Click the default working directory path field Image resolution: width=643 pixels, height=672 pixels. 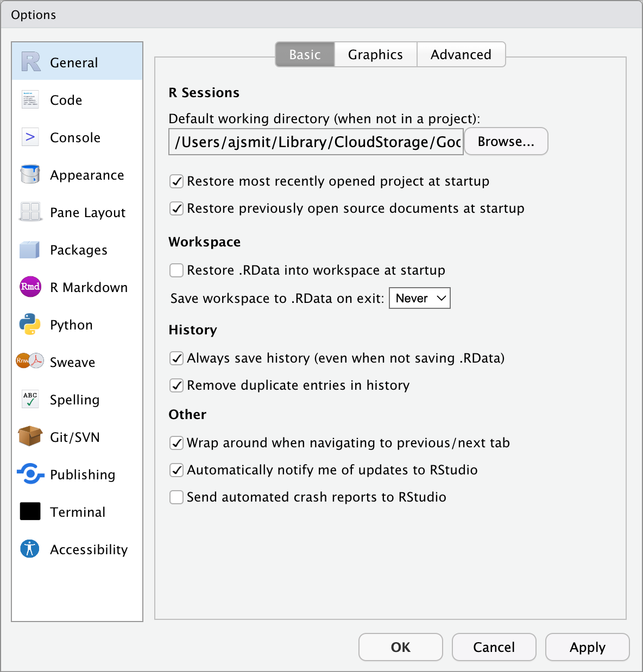click(316, 142)
